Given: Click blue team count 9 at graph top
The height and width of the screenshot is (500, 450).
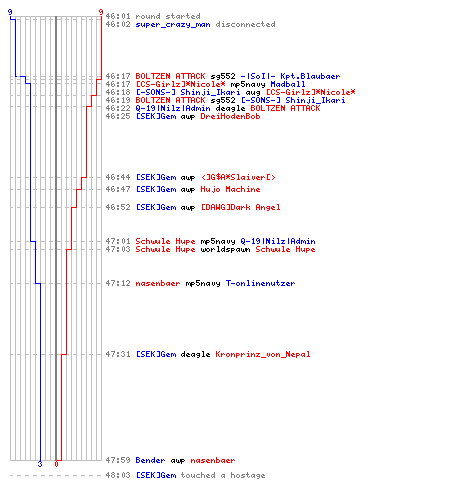Looking at the screenshot, I should tap(10, 12).
